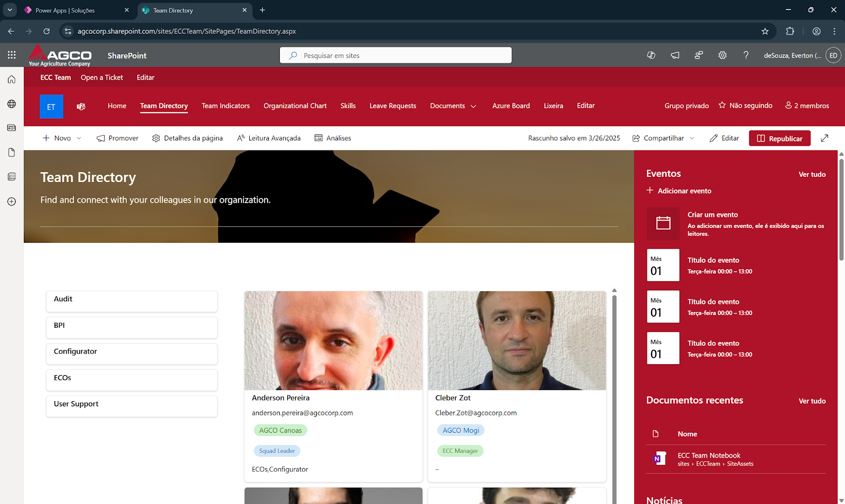The width and height of the screenshot is (845, 504).
Task: Open Análises page analytics
Action: [x=333, y=138]
